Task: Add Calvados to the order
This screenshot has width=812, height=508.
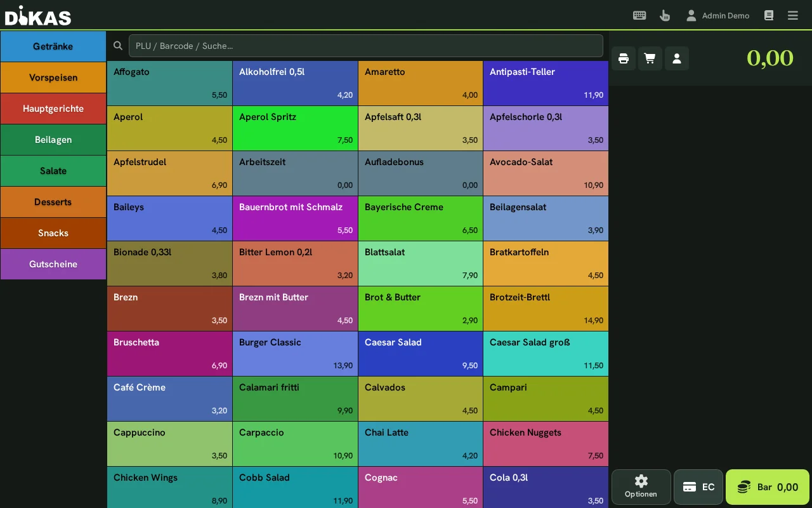Action: pyautogui.click(x=421, y=399)
